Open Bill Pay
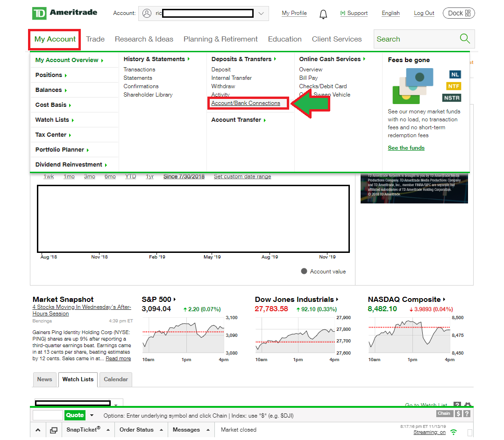The height and width of the screenshot is (440, 504). 308,78
